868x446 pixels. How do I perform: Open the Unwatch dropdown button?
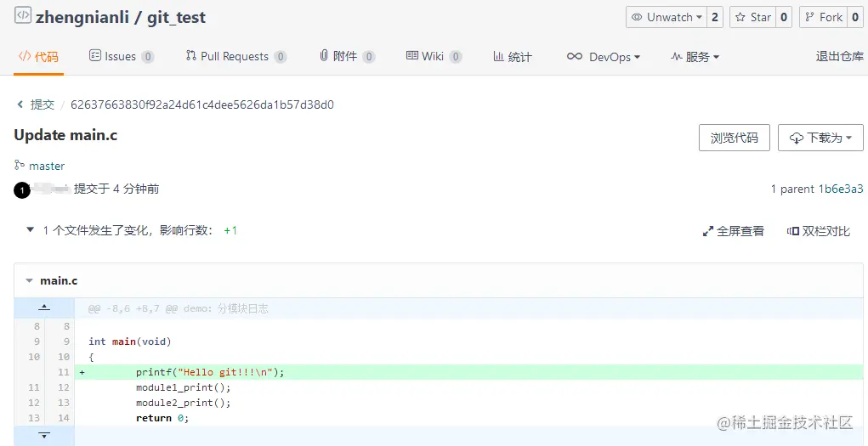(667, 17)
